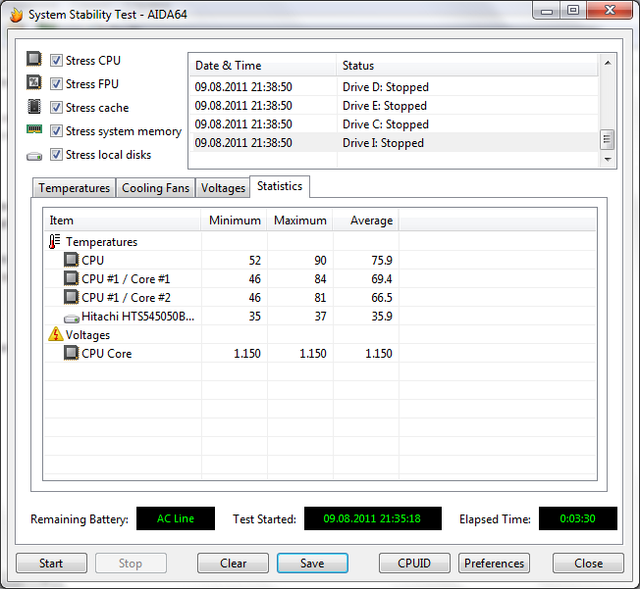Viewport: 640px width, 589px height.
Task: Click the FPU icon beside Stress FPU
Action: click(34, 84)
